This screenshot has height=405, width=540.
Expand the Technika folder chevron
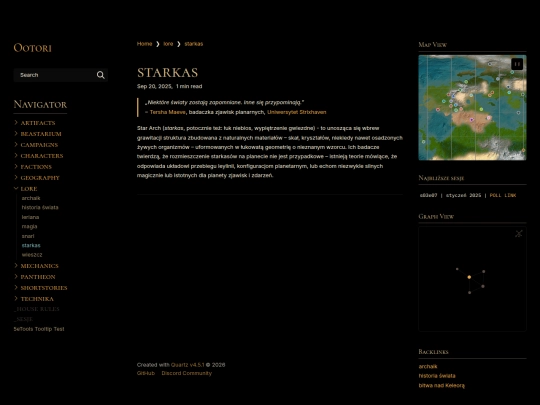(x=16, y=299)
